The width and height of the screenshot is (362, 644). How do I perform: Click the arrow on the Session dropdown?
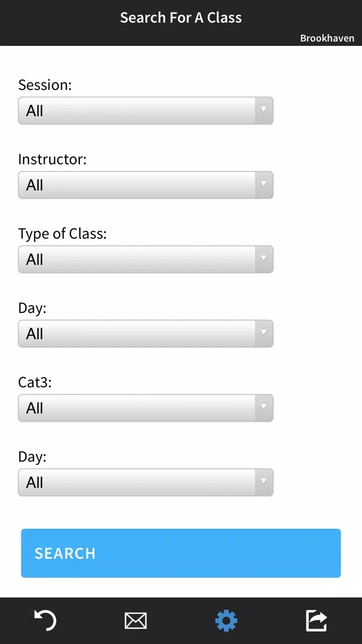(x=264, y=111)
